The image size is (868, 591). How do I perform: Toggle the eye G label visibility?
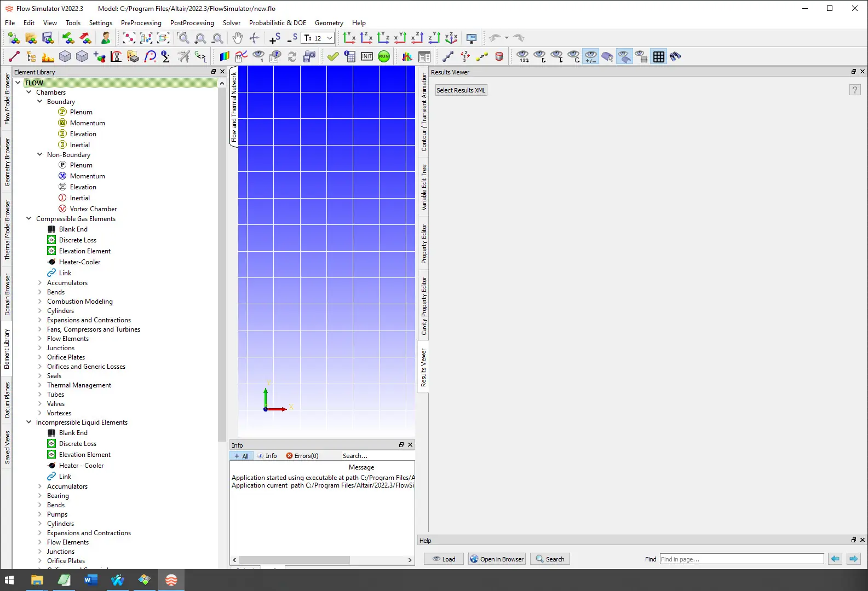tap(574, 56)
